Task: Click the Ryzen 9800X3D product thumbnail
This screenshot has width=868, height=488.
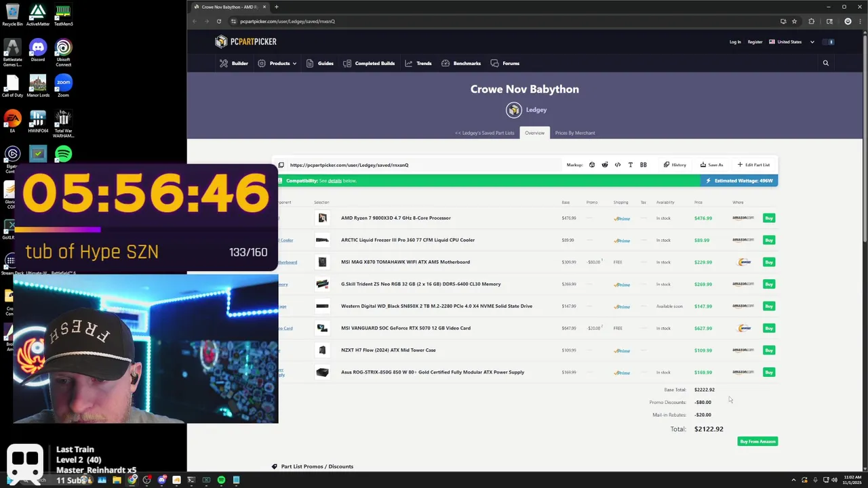Action: [x=322, y=218]
